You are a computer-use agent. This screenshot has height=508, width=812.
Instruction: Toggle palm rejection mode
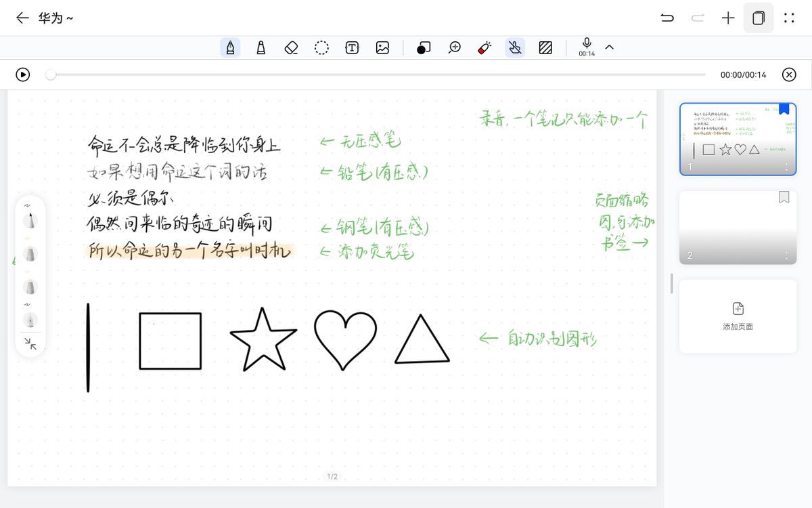tap(514, 47)
